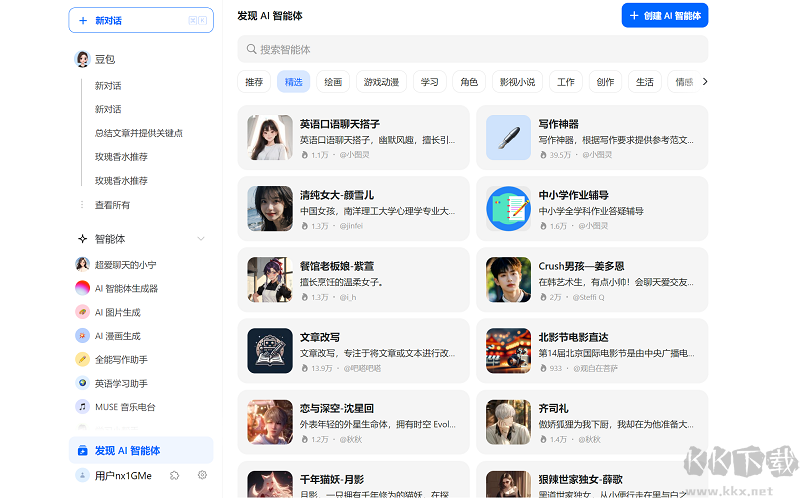The width and height of the screenshot is (800, 498).
Task: Click the 全能写作助手 pencil icon
Action: [x=83, y=359]
